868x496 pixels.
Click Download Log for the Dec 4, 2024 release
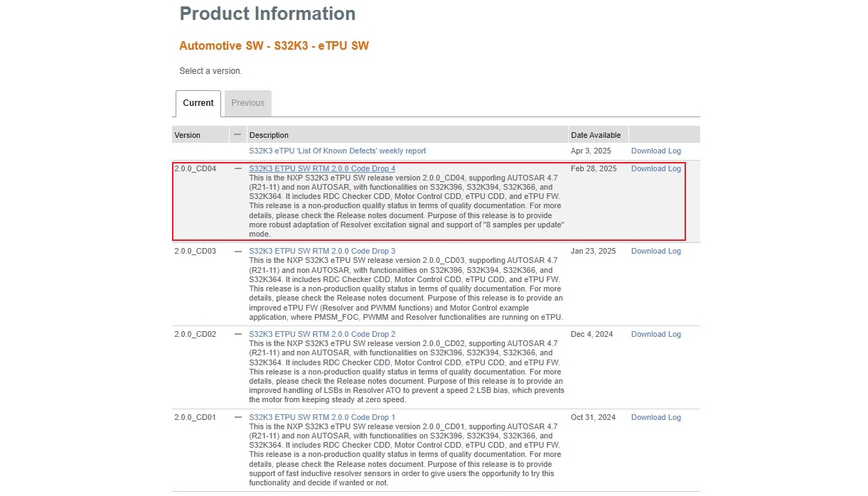655,335
